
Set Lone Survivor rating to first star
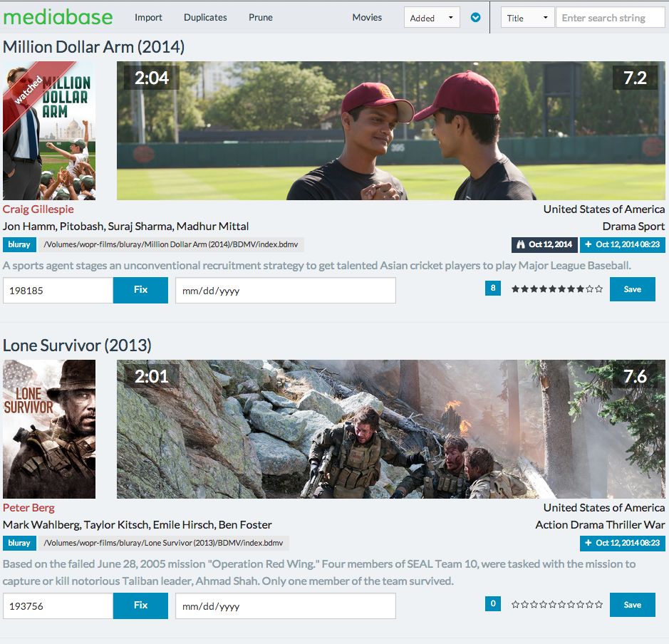515,604
